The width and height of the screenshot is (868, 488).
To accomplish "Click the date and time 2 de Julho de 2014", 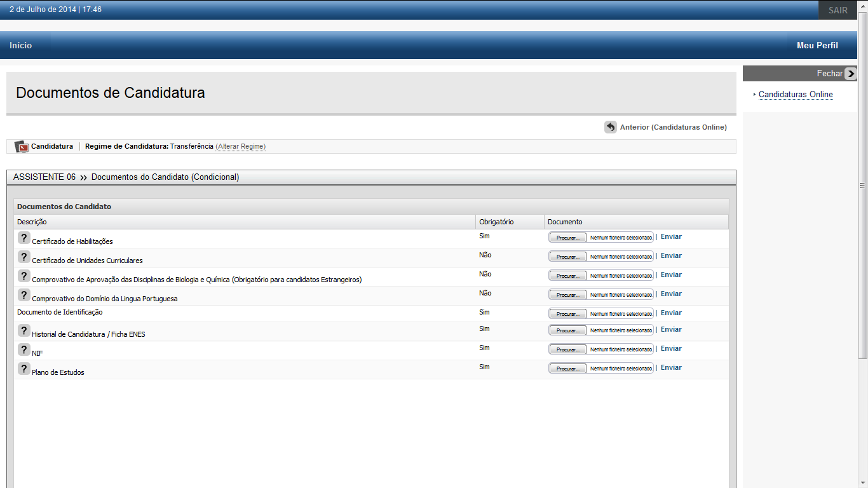I will pyautogui.click(x=55, y=10).
